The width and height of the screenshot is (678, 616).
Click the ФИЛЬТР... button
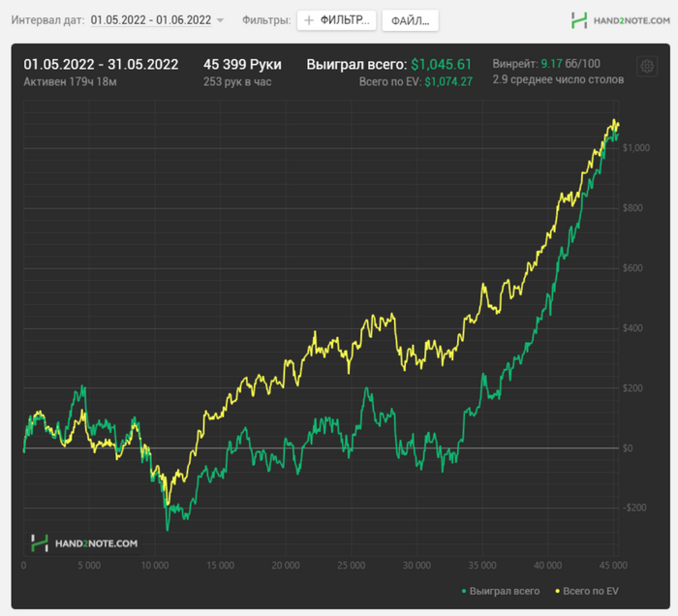point(336,20)
